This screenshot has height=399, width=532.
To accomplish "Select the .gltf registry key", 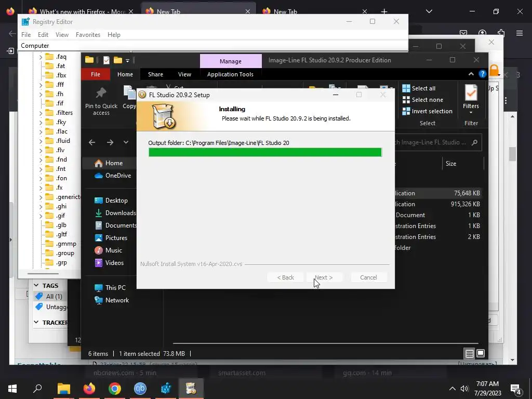I will (56, 234).
